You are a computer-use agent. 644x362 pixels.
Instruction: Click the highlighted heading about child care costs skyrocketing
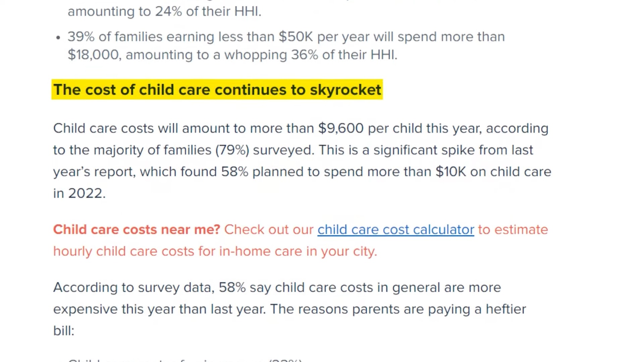click(x=217, y=89)
